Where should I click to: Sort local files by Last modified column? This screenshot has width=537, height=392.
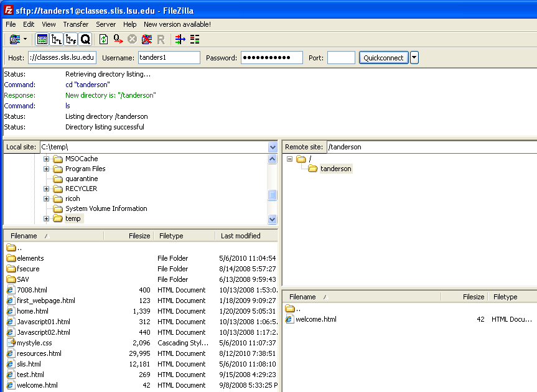[240, 236]
